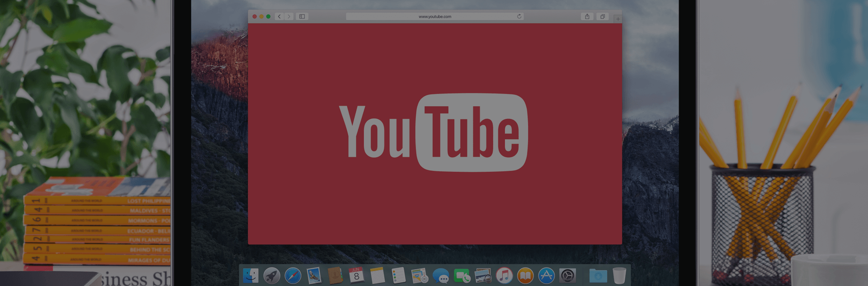Viewport: 868px width, 286px height.
Task: Open iTunes from the Dock
Action: [x=504, y=276]
